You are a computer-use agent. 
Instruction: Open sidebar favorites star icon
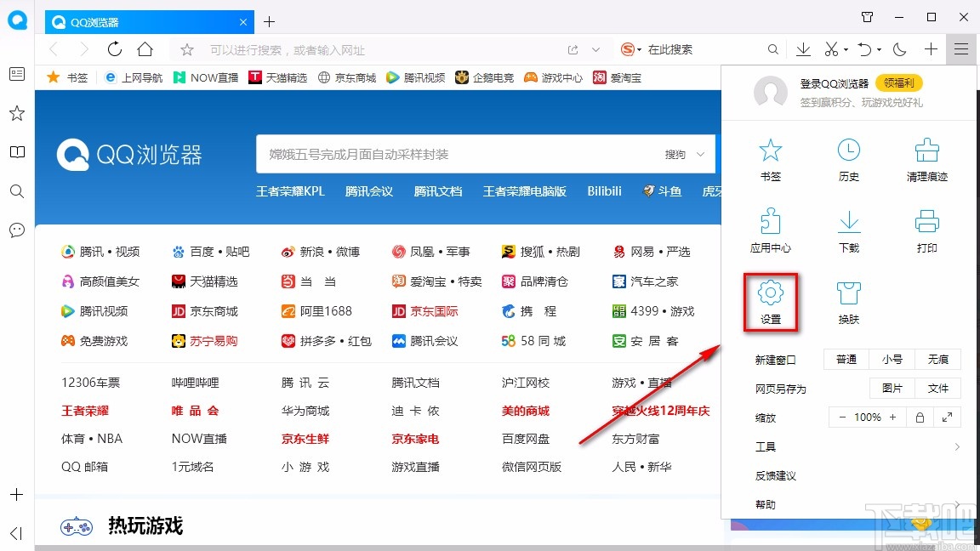17,113
